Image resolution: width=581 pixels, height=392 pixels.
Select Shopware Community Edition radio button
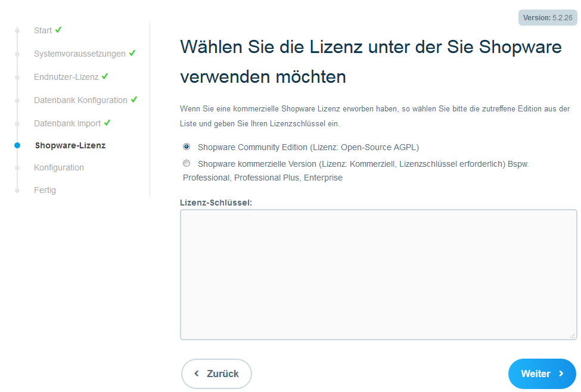point(187,147)
